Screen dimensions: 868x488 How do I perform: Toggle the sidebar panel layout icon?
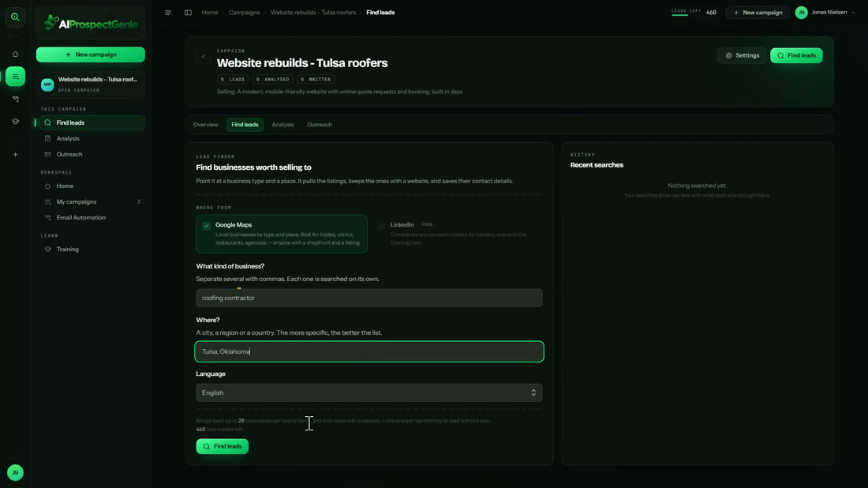point(189,12)
